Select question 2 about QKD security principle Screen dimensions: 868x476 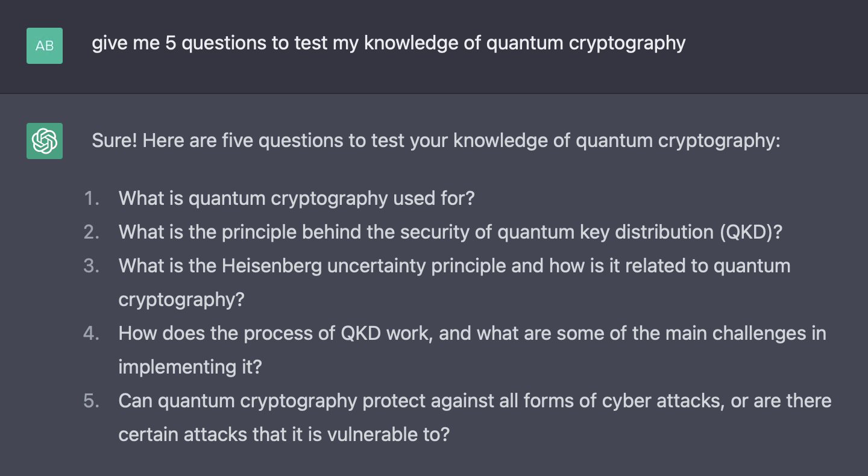(x=450, y=233)
